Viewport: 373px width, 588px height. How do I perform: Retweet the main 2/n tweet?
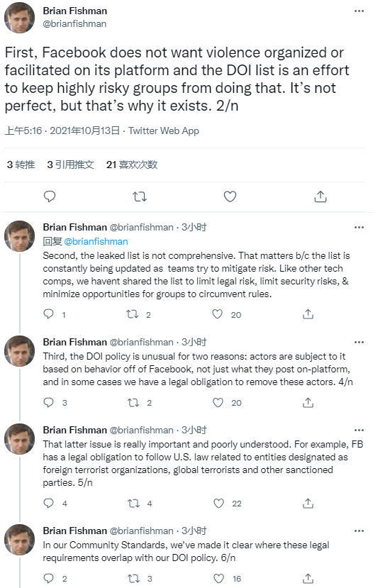coord(140,196)
